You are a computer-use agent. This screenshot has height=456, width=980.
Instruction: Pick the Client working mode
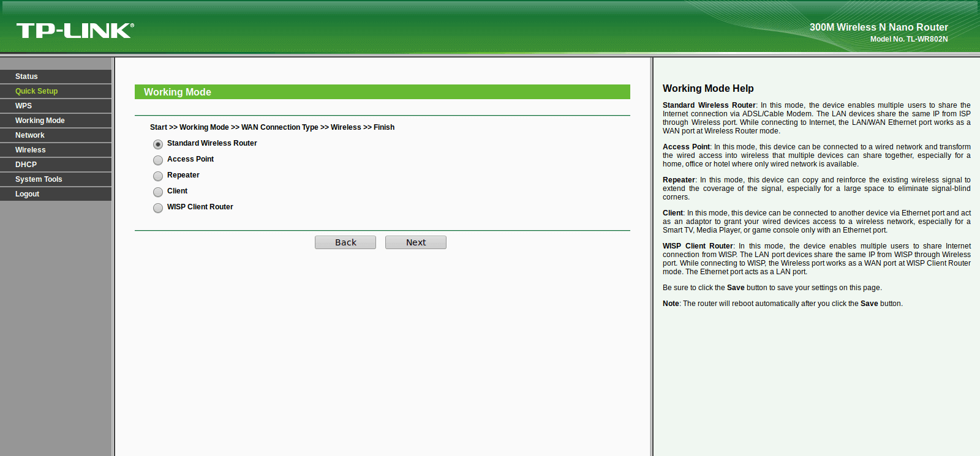click(x=158, y=192)
